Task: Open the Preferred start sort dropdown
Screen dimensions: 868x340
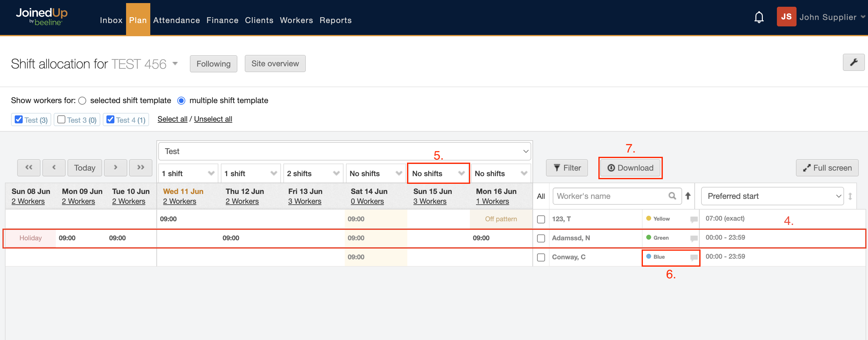Action: click(772, 196)
